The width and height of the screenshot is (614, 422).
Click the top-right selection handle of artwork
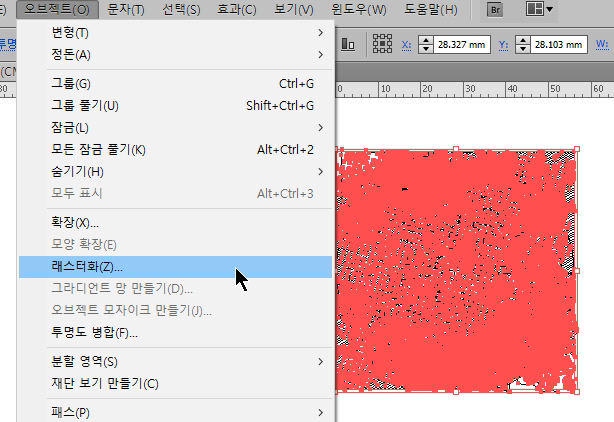pos(577,149)
